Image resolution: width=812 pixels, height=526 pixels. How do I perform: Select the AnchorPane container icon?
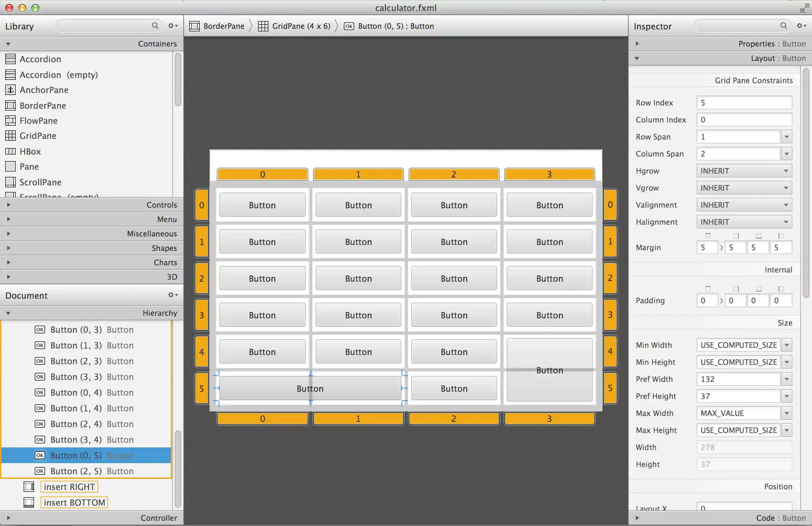tap(10, 90)
